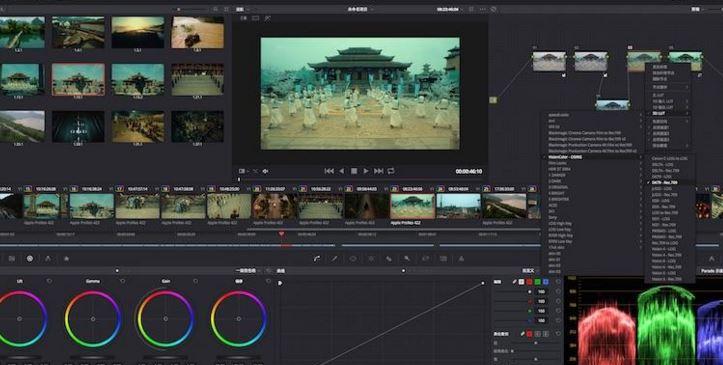Select the green curve channel button
This screenshot has width=723, height=365.
click(538, 282)
